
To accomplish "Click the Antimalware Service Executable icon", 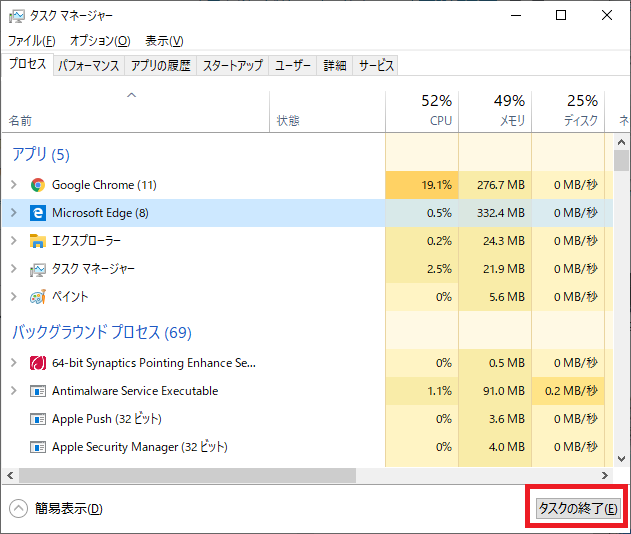I will [38, 391].
